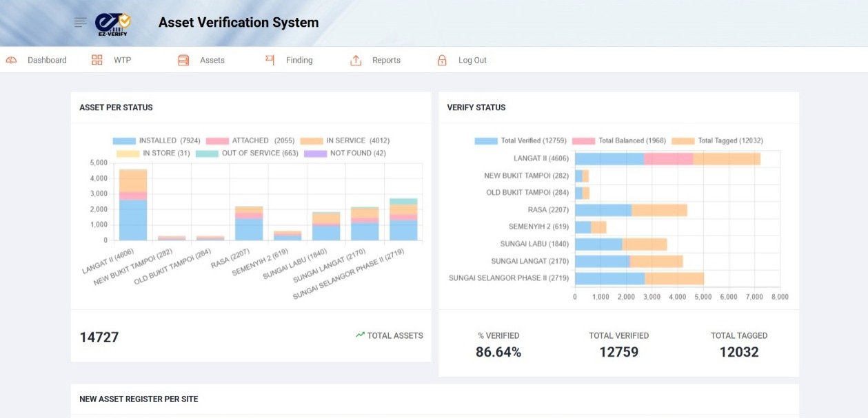
Task: Click the Dashboard gauge icon
Action: [11, 61]
